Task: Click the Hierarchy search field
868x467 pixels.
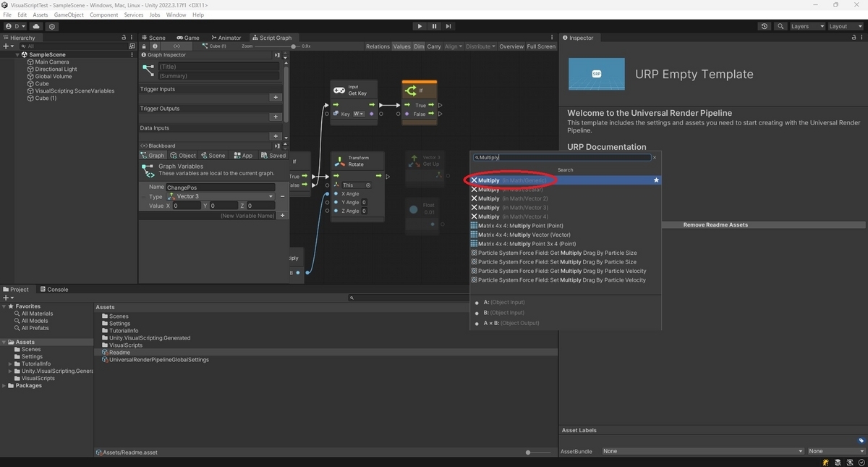Action: click(x=72, y=46)
